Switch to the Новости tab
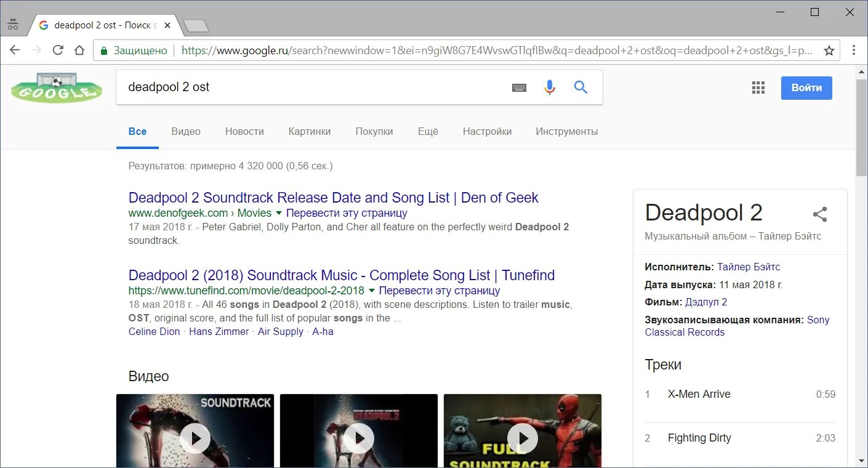 (x=244, y=131)
